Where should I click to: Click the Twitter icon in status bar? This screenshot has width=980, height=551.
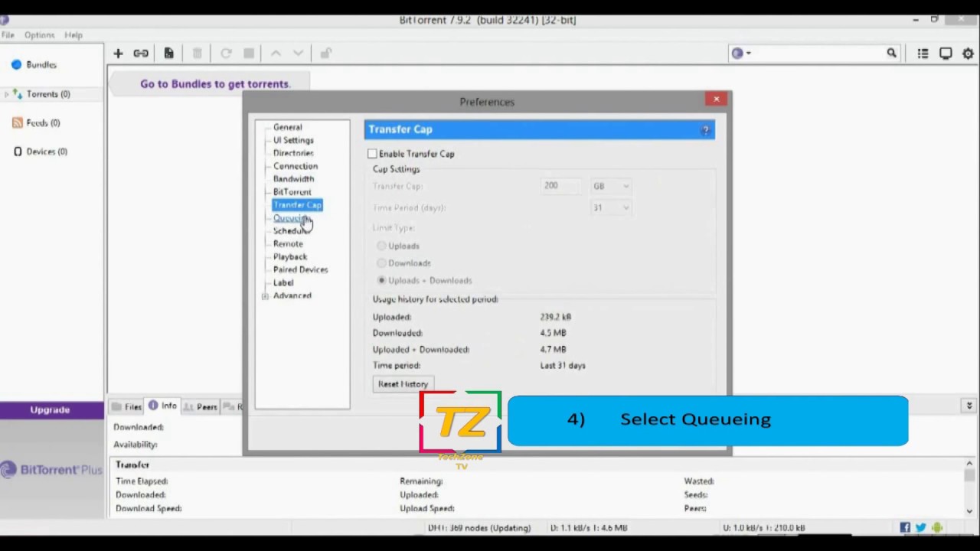click(921, 527)
